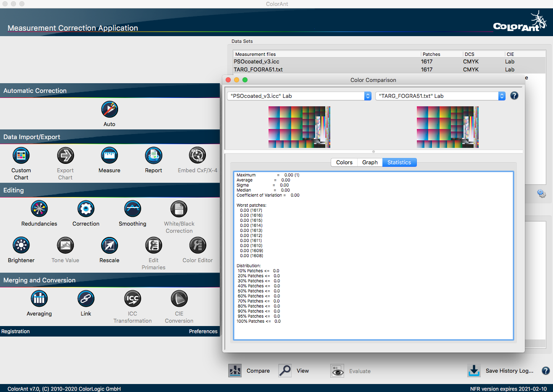This screenshot has height=392, width=553.
Task: Expand the PSOcoated_v3.icc Lab dropdown
Action: pos(299,96)
